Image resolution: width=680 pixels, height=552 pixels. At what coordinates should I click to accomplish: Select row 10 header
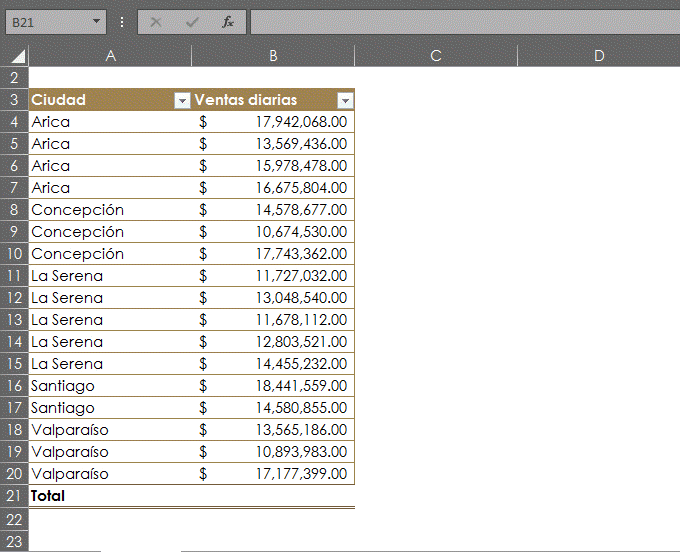[x=14, y=254]
